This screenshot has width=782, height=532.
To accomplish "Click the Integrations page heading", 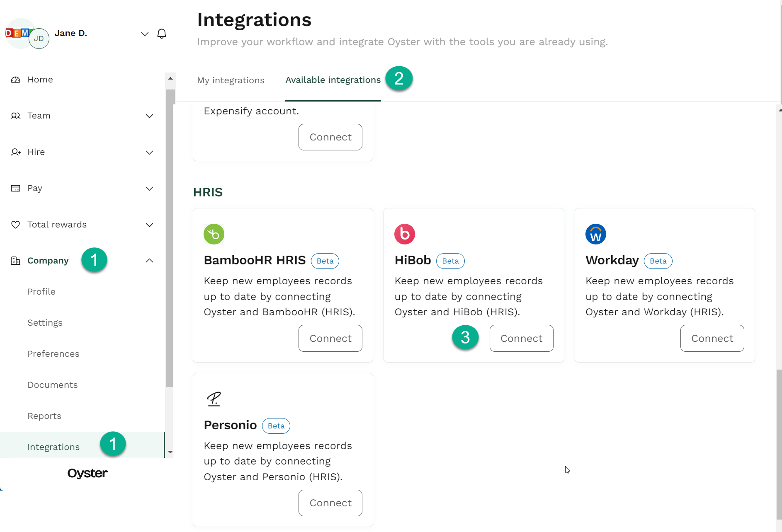I will click(x=254, y=20).
